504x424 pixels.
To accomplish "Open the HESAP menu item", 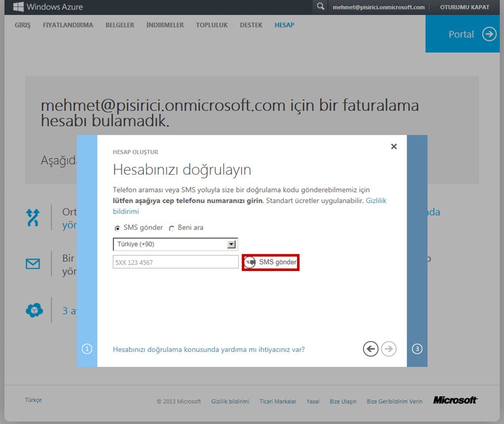I will [285, 25].
